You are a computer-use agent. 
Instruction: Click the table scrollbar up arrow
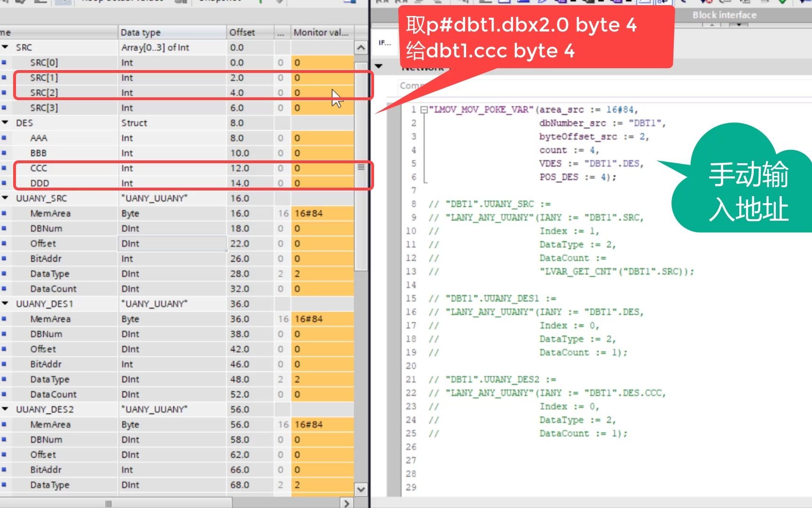point(360,48)
